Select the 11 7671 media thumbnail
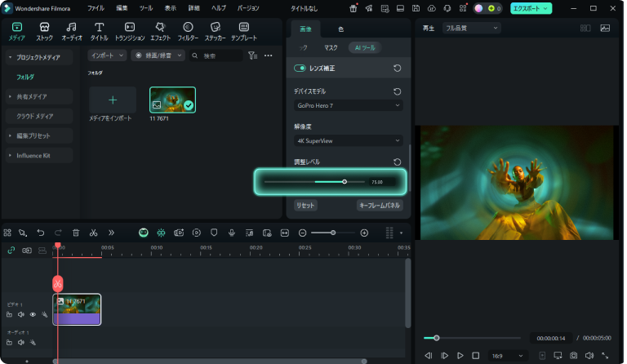This screenshot has height=364, width=627. tap(172, 100)
